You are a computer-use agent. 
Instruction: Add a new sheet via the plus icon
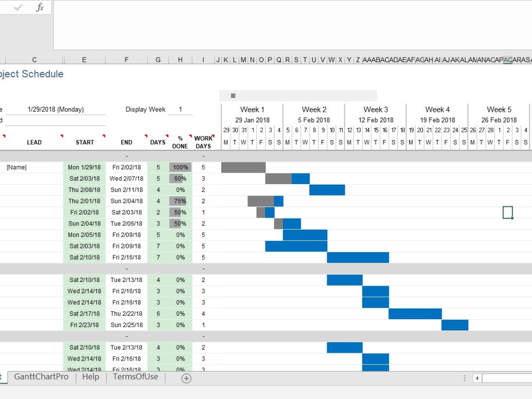(x=186, y=377)
